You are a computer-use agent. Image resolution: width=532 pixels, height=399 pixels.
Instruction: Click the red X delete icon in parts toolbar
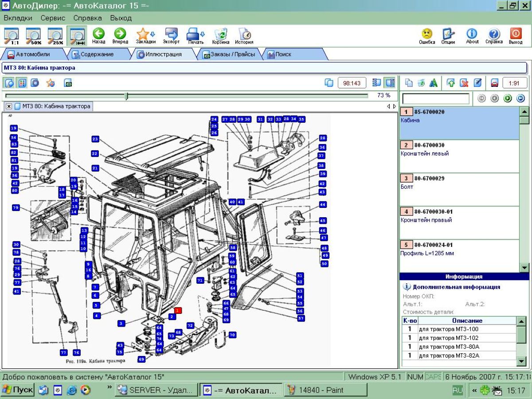coord(464,83)
